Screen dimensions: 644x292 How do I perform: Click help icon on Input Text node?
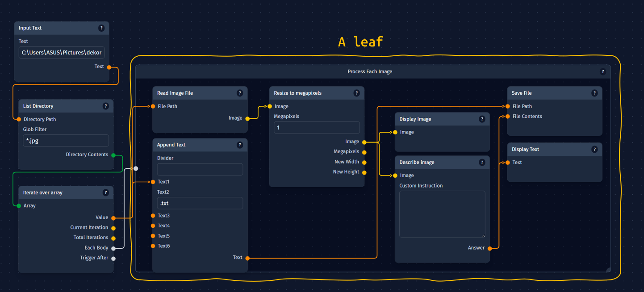pyautogui.click(x=101, y=28)
